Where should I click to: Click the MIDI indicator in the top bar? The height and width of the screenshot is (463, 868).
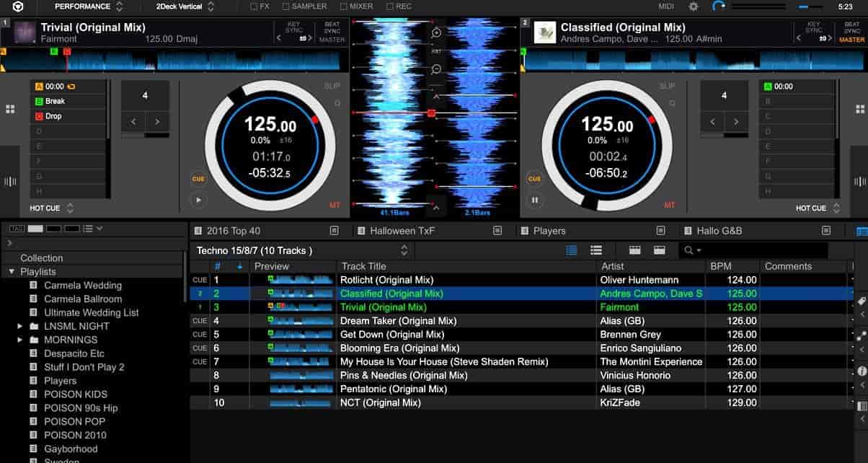pyautogui.click(x=665, y=6)
